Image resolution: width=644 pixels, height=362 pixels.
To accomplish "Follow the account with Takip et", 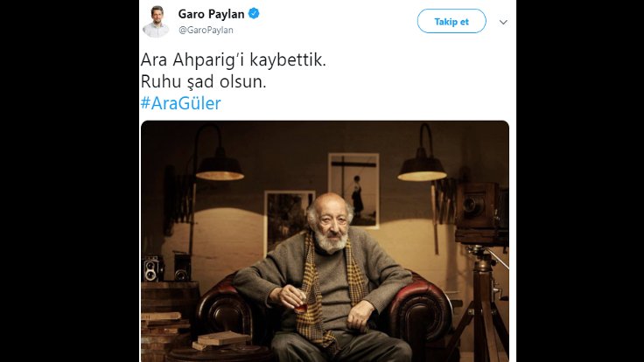I will click(x=451, y=21).
